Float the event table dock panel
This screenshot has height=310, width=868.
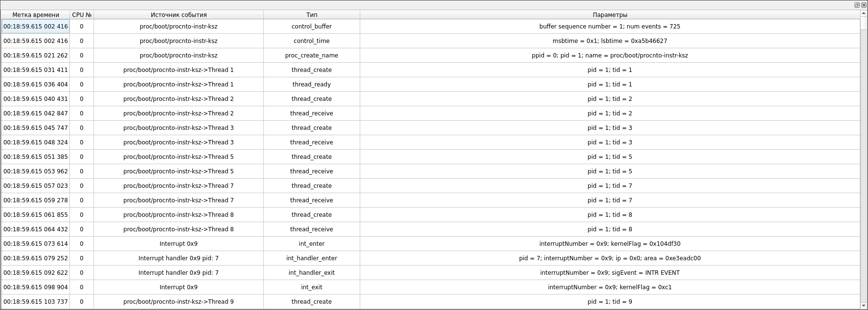(x=857, y=5)
